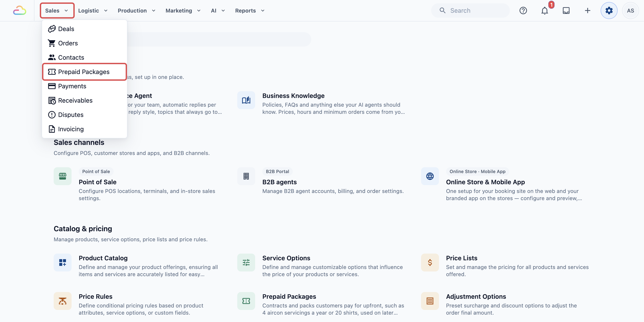The width and height of the screenshot is (644, 322).
Task: Select Deals from Sales menu
Action: pyautogui.click(x=85, y=29)
